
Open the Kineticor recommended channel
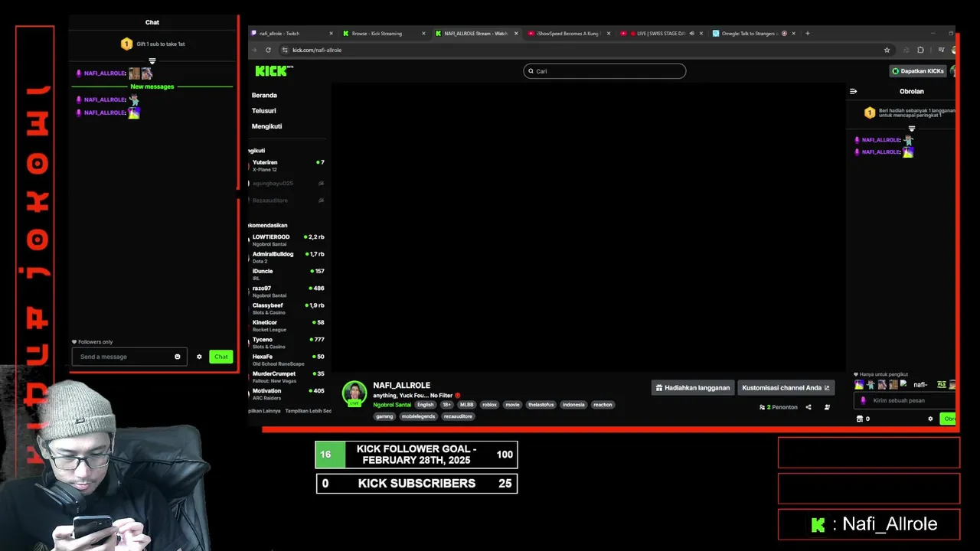click(288, 325)
